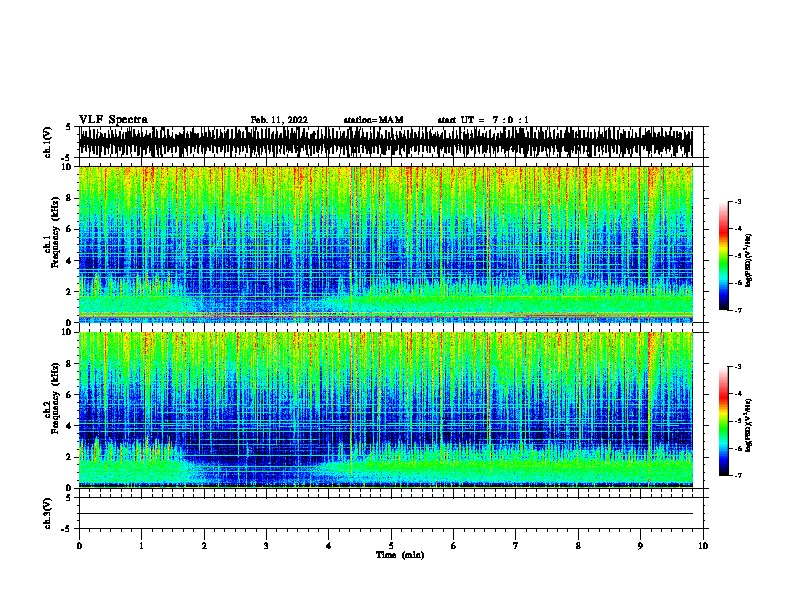Click the "ch.1(V)" waveform axis label
The width and height of the screenshot is (792, 612).
tap(48, 142)
